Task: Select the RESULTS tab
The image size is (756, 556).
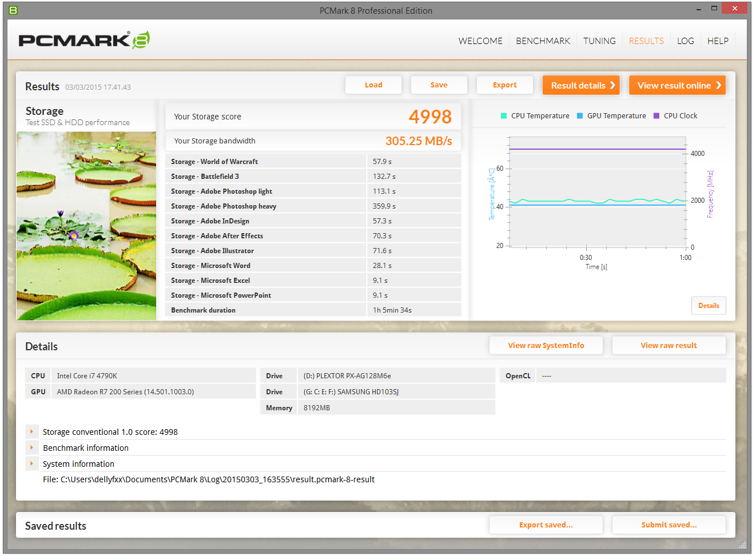Action: point(646,41)
